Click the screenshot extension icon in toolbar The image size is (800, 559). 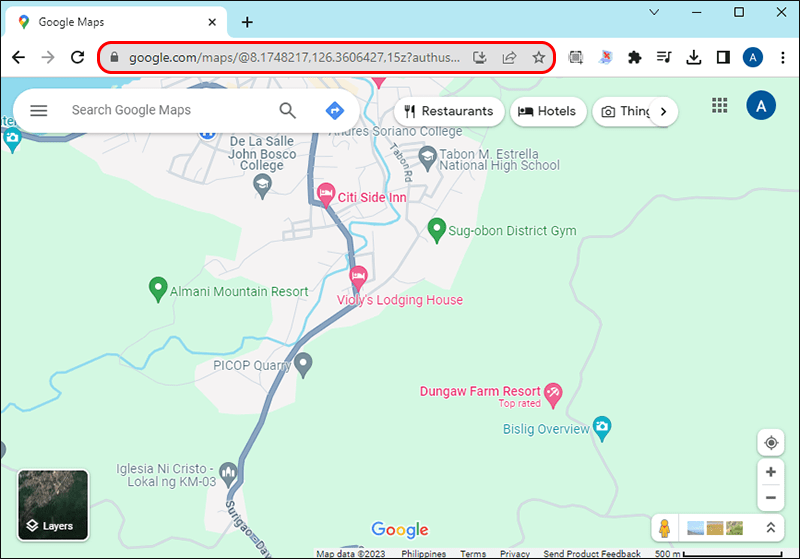576,57
